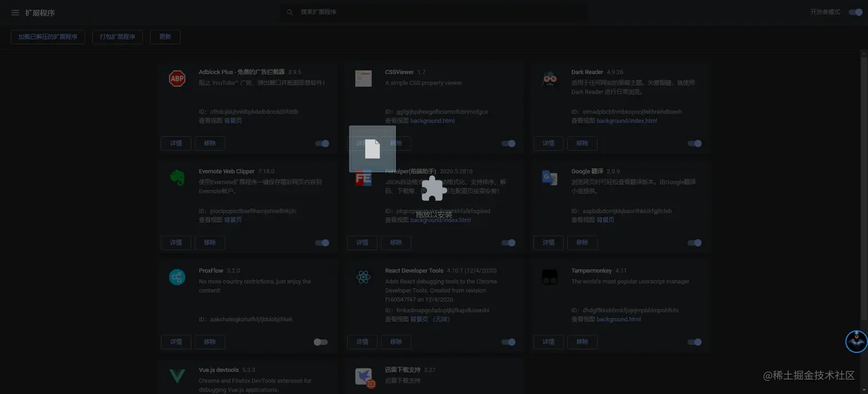Disable the Tampermonkey extension toggle
This screenshot has height=394, width=868.
coord(695,342)
